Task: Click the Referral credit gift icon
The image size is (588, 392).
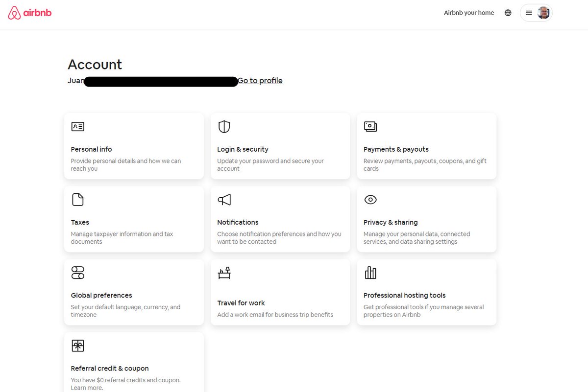Action: point(78,346)
